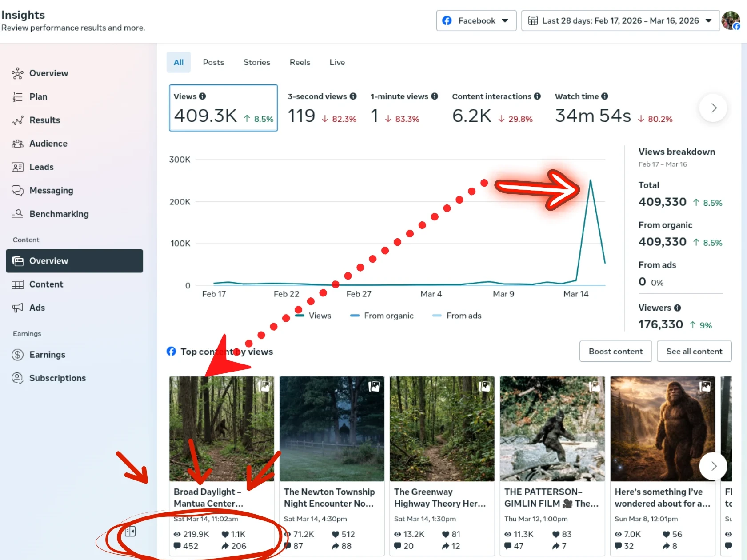Switch to the Stories tab
Viewport: 747px width, 560px height.
pyautogui.click(x=256, y=63)
